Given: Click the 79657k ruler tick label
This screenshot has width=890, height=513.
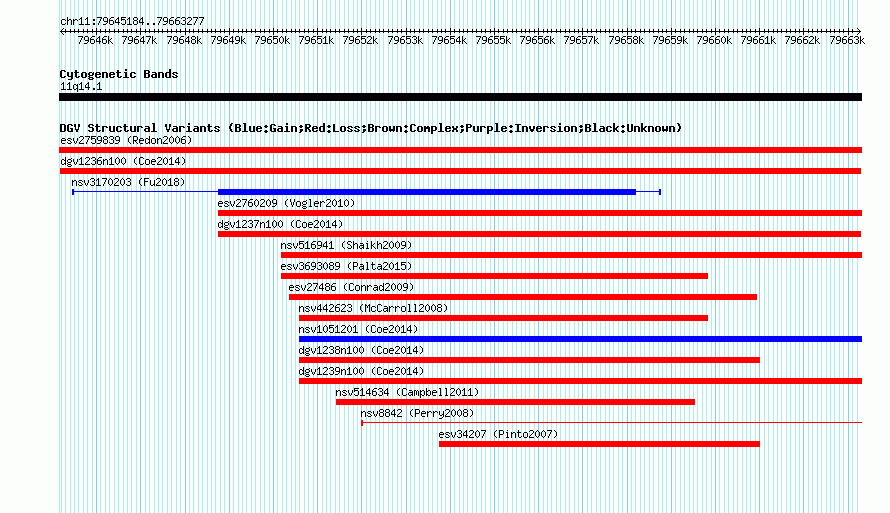Looking at the screenshot, I should (581, 40).
